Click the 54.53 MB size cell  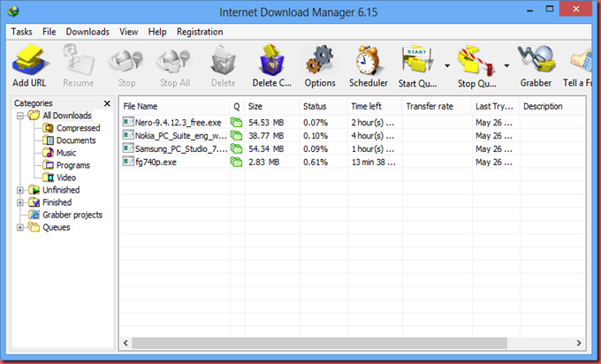point(266,123)
